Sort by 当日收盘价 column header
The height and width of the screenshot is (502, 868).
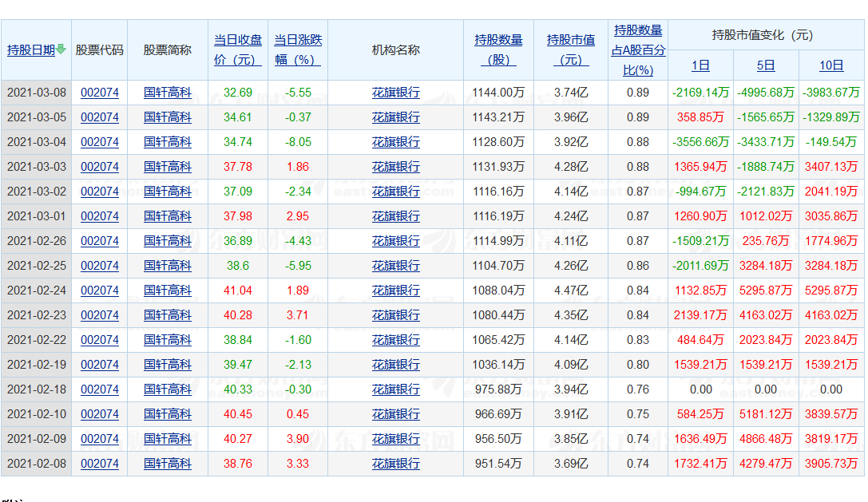coord(238,49)
